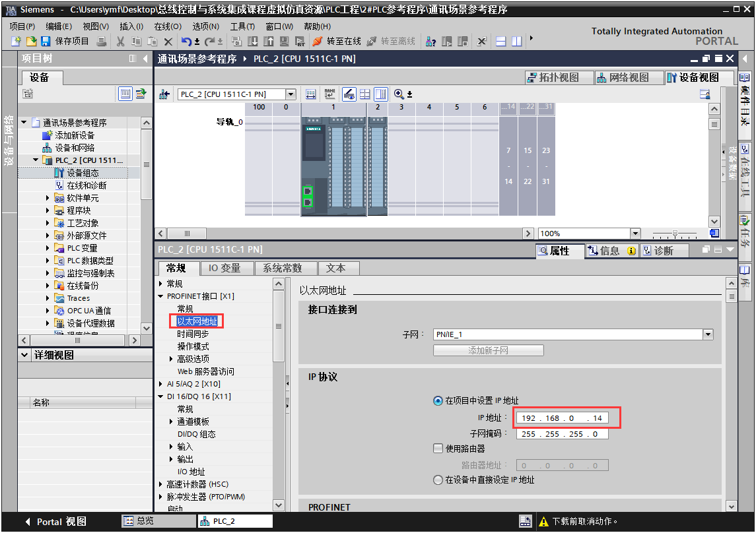
Task: Click the paste icon in toolbar
Action: tap(153, 42)
